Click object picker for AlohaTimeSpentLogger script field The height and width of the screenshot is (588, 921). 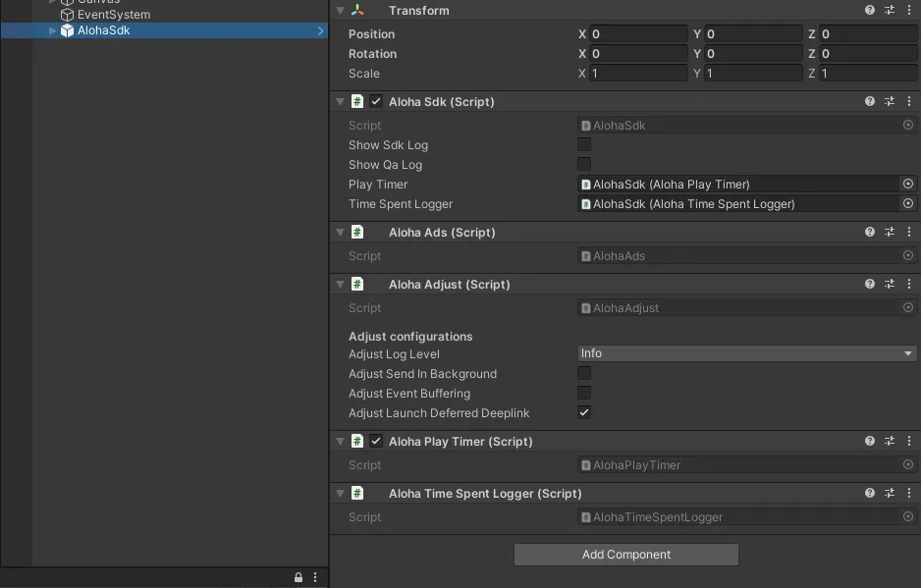(x=908, y=516)
